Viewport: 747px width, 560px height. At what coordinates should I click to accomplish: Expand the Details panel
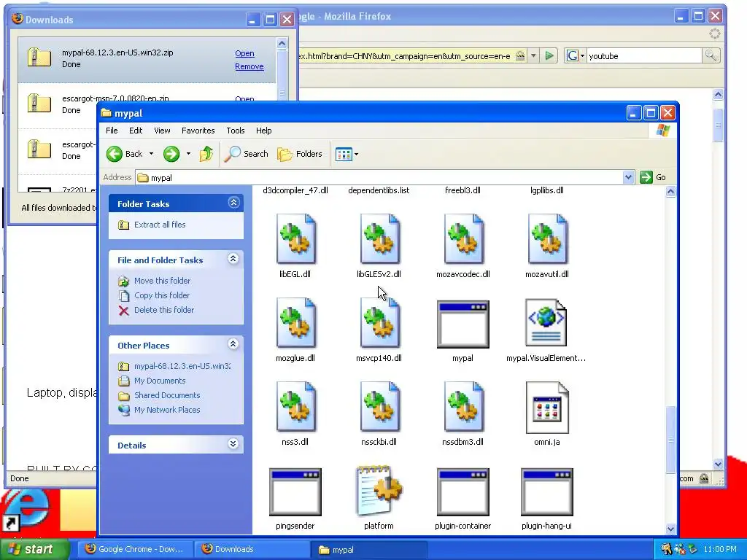pyautogui.click(x=233, y=444)
